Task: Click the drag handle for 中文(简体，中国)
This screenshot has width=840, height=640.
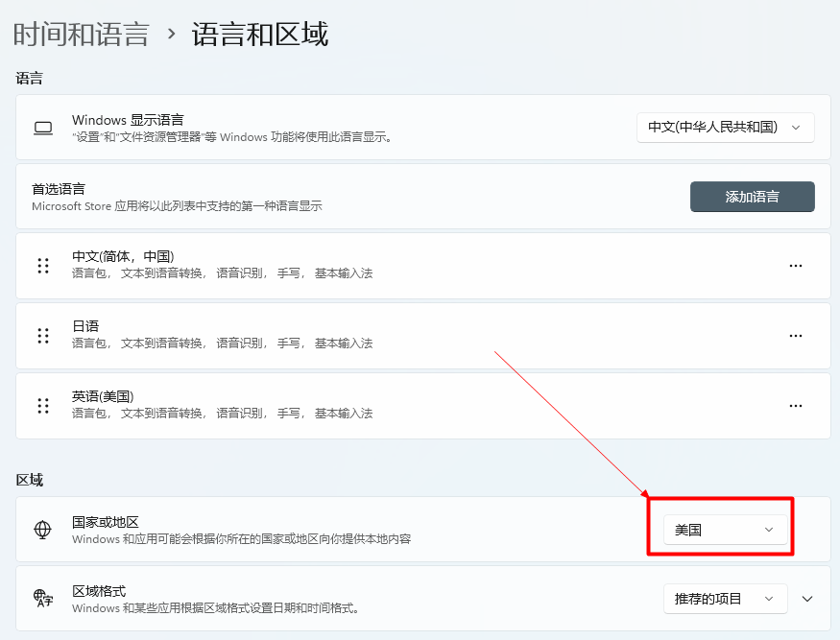Action: pos(42,266)
